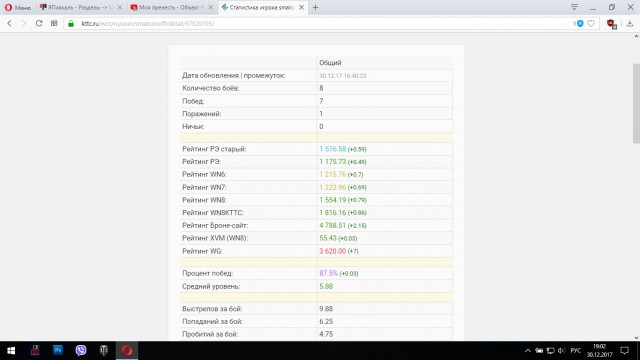
Task: Select the update date 30.12.17 16:40:23
Action: point(342,76)
